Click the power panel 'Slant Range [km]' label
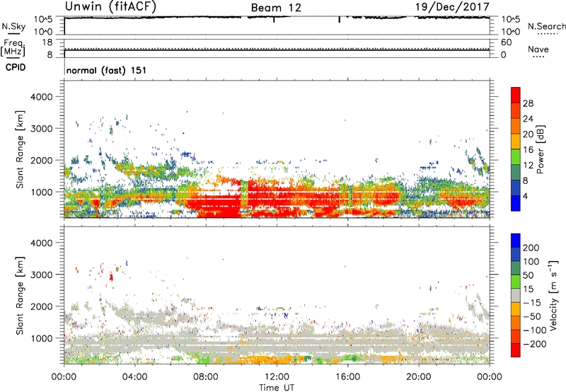This screenshot has height=392, width=566. click(20, 149)
